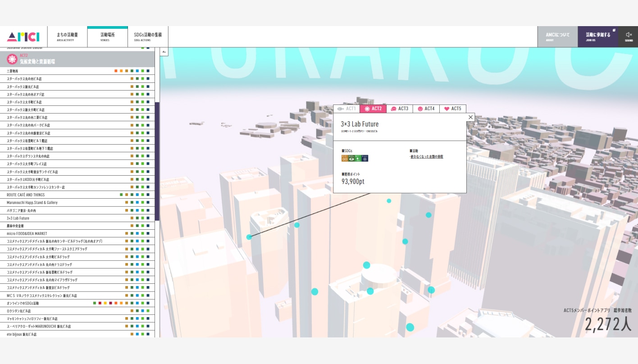Select 農林中央金庫 row
638x364 pixels.
point(77,226)
